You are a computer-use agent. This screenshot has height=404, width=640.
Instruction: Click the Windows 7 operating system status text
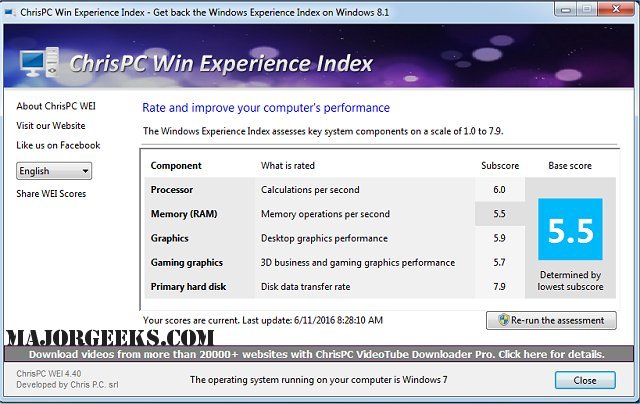(x=318, y=380)
